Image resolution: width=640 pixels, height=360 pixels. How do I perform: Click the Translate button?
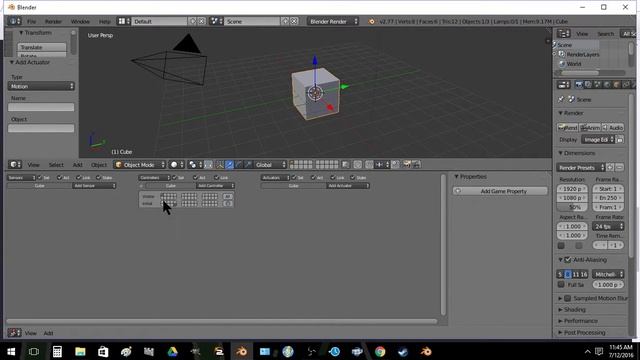coord(42,47)
